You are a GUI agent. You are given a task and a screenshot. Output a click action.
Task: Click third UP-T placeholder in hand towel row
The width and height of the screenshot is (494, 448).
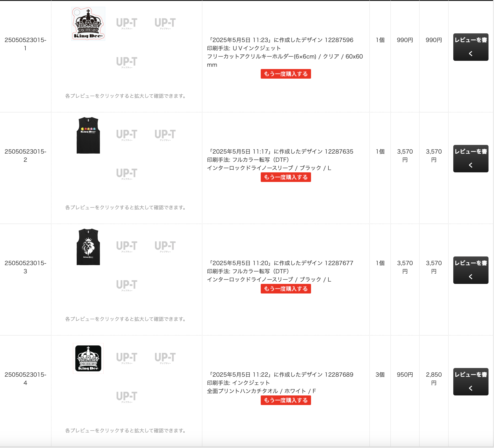pyautogui.click(x=165, y=358)
